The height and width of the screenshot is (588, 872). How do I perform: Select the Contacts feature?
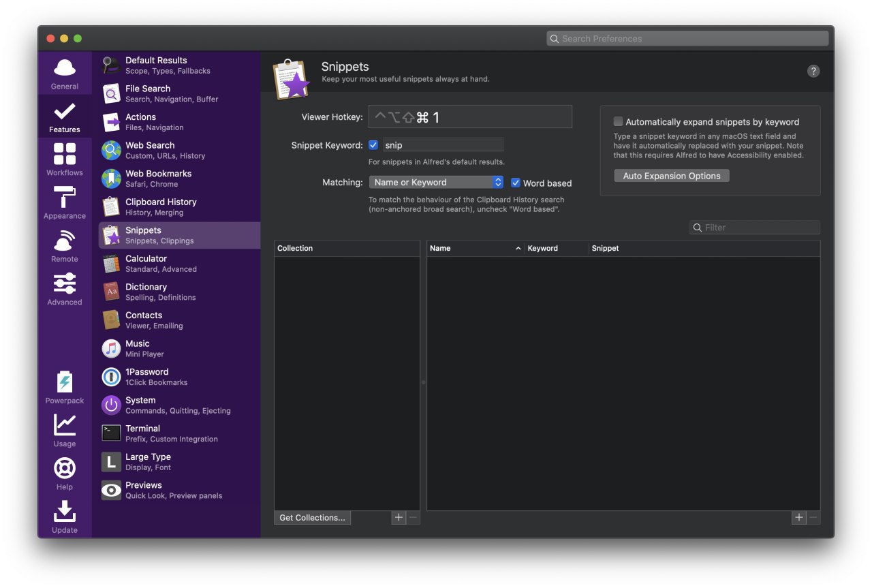[x=179, y=320]
